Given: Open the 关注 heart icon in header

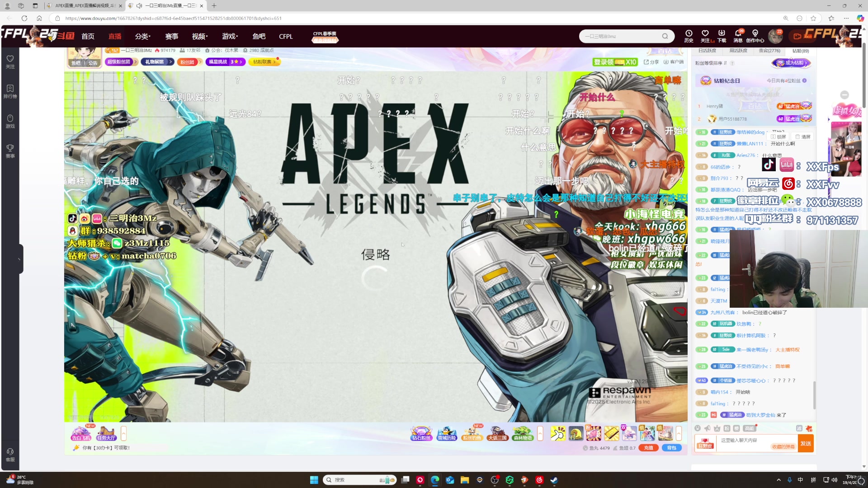Looking at the screenshot, I should (705, 36).
